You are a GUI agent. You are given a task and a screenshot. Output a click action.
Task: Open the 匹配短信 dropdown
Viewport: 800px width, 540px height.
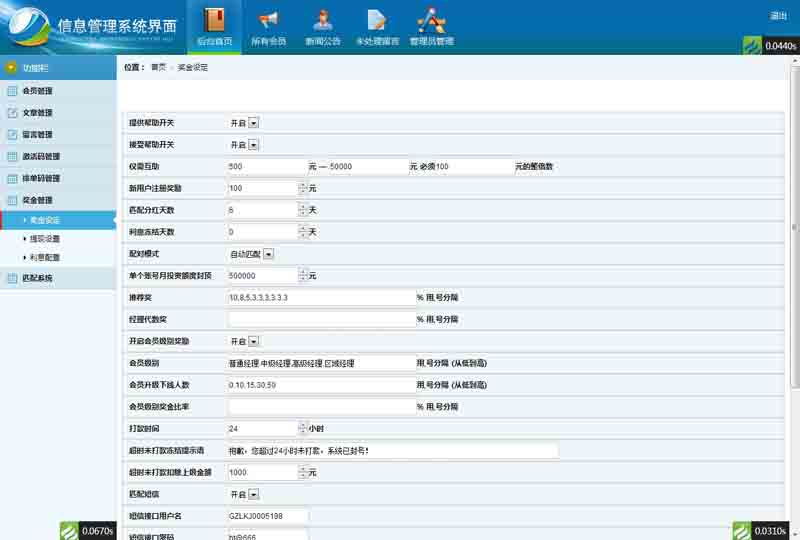pos(253,494)
